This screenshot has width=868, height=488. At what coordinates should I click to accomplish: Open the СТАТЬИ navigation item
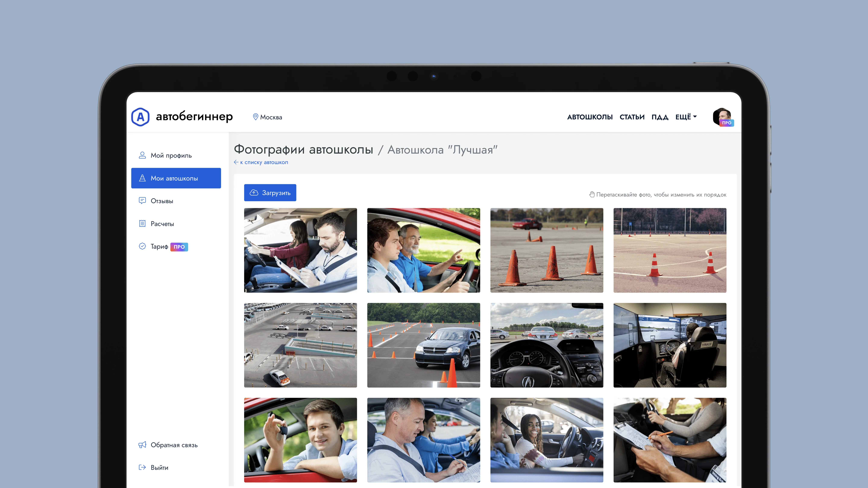click(x=632, y=117)
